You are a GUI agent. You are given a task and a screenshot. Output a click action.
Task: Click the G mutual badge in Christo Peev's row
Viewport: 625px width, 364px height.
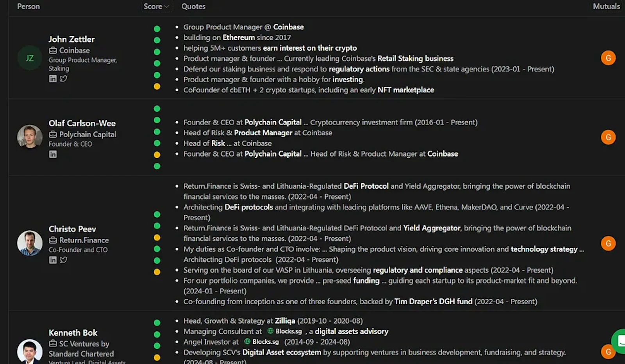[x=608, y=243]
